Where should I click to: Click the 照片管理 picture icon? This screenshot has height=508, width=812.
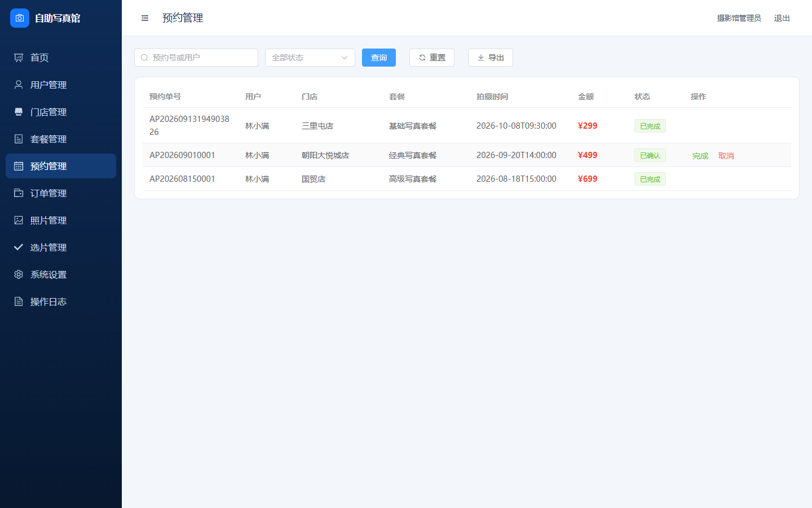click(x=19, y=220)
